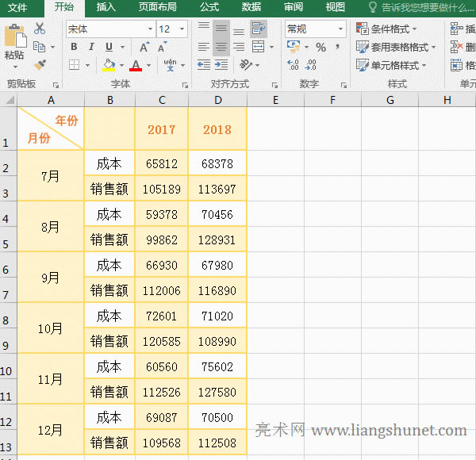Toggle Italic formatting

(91, 47)
